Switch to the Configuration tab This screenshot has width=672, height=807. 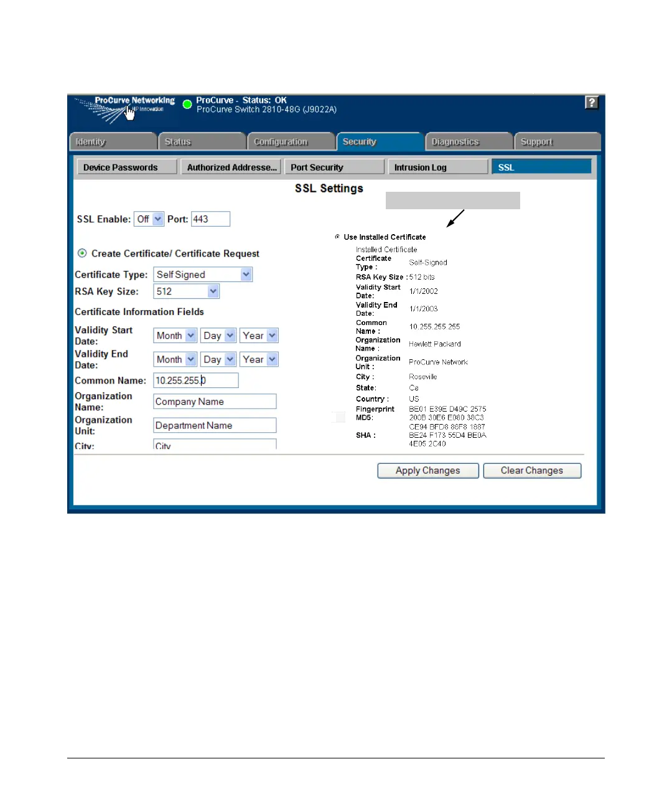[291, 141]
